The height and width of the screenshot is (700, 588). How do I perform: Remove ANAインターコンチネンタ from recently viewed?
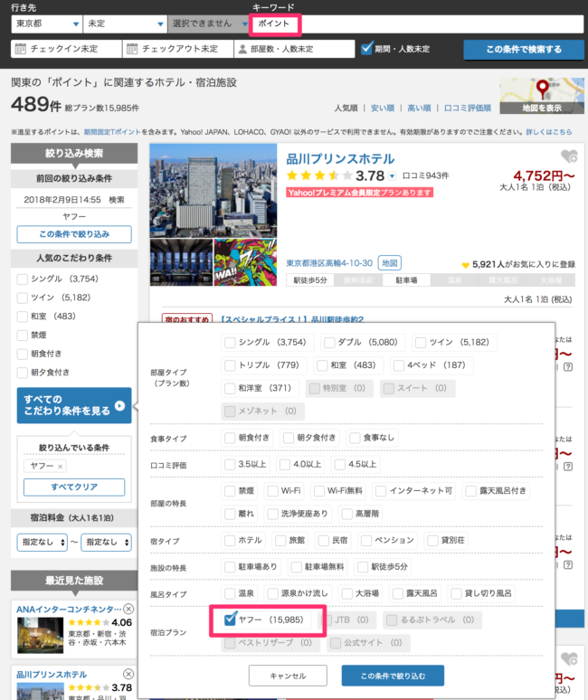[128, 609]
